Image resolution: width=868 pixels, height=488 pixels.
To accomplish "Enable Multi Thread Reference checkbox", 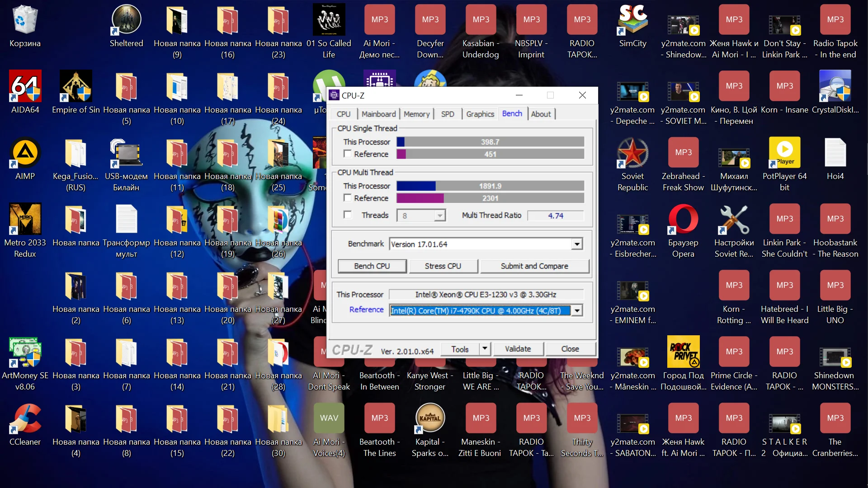I will (x=348, y=198).
